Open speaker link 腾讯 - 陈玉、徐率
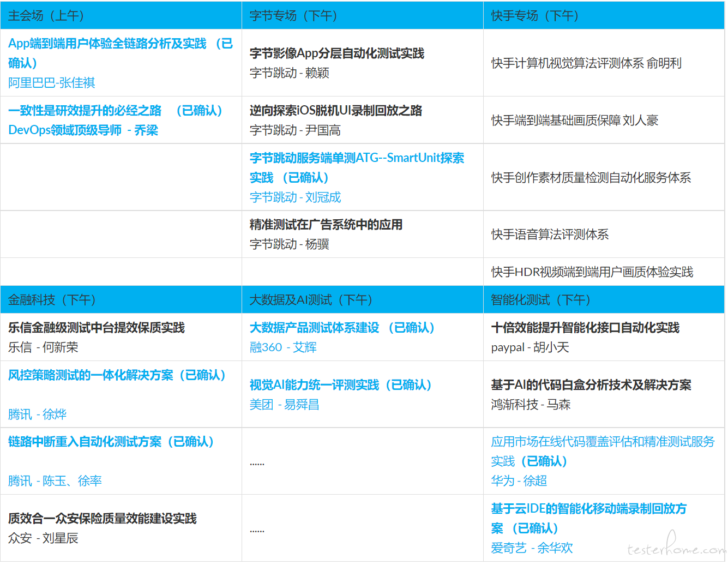This screenshot has height=565, width=728. (x=55, y=481)
